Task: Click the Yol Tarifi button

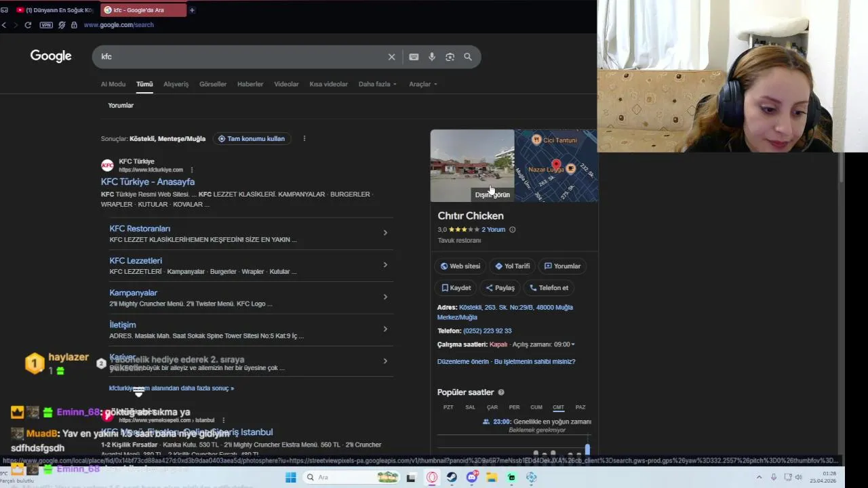Action: (513, 266)
